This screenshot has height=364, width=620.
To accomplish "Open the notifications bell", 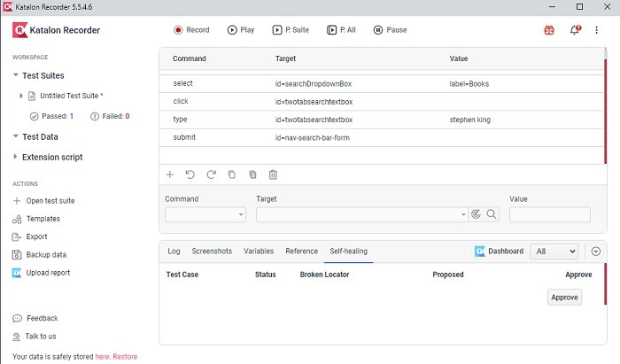I will tap(575, 30).
